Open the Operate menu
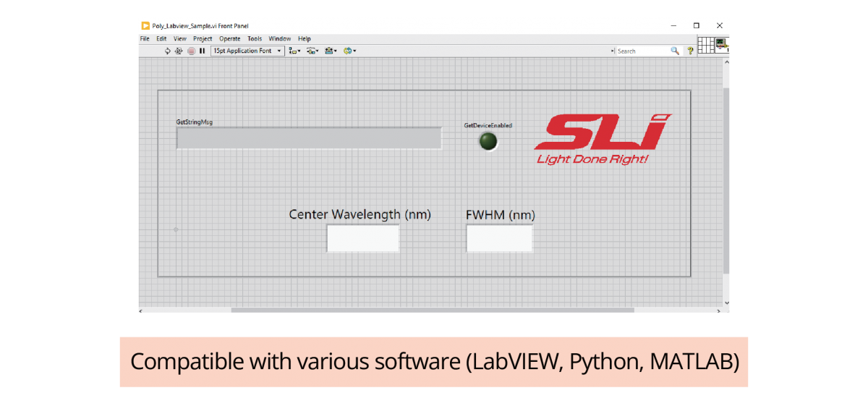This screenshot has width=868, height=414. [230, 38]
